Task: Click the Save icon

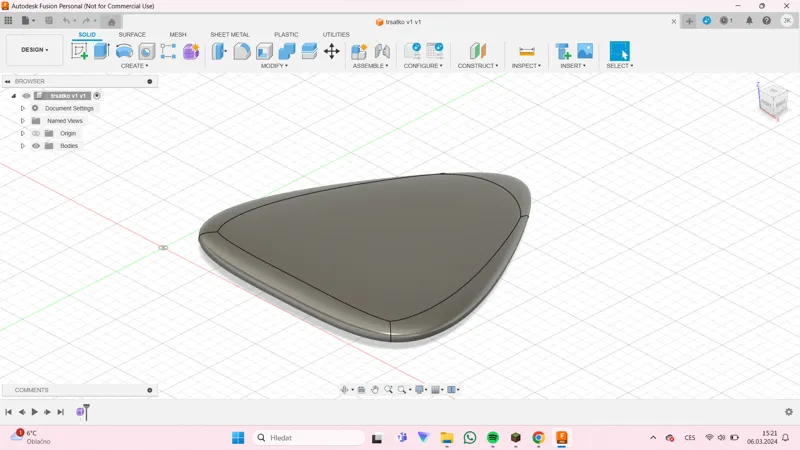Action: [48, 21]
